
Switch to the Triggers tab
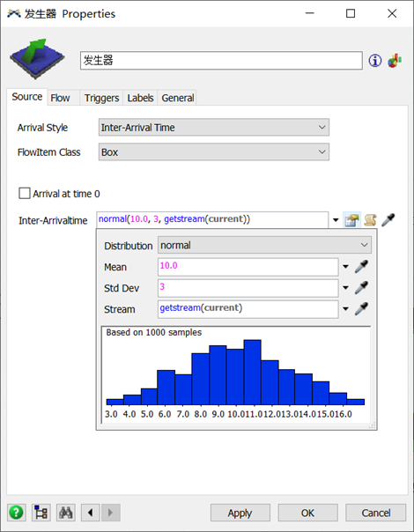pyautogui.click(x=101, y=98)
